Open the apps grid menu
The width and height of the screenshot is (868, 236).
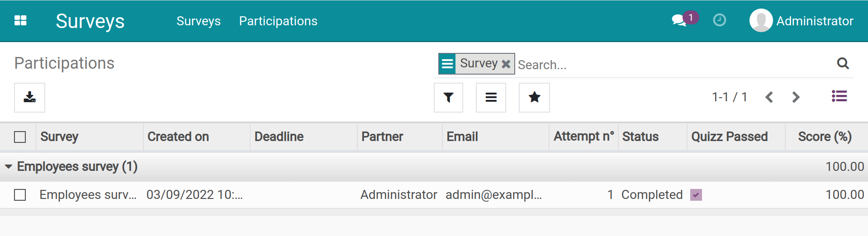(20, 21)
